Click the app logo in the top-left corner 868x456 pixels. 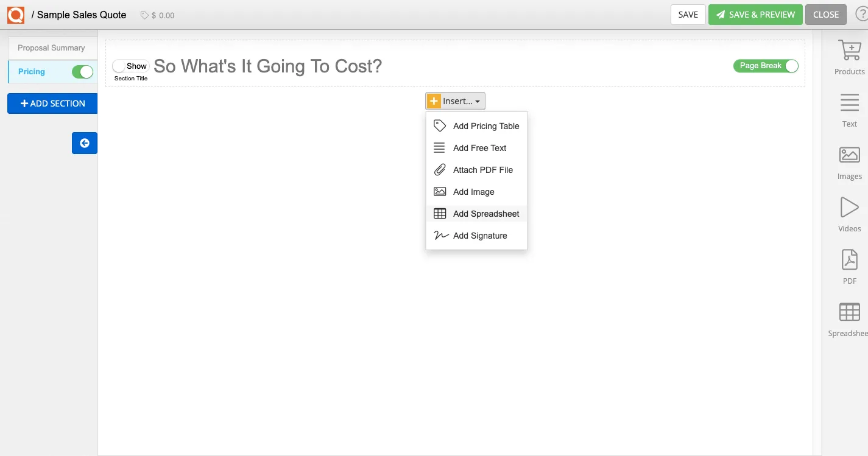(15, 14)
